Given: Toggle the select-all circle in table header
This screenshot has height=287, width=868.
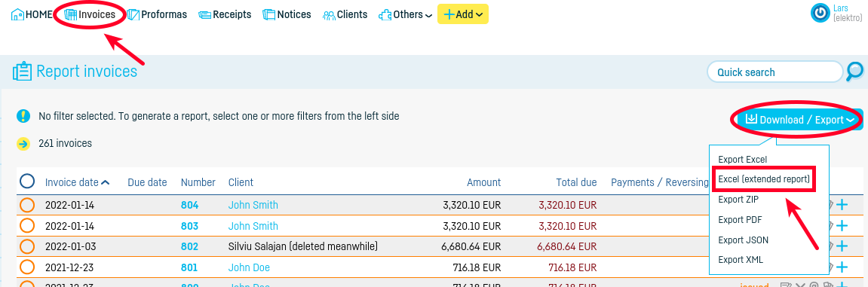Looking at the screenshot, I should tap(27, 182).
